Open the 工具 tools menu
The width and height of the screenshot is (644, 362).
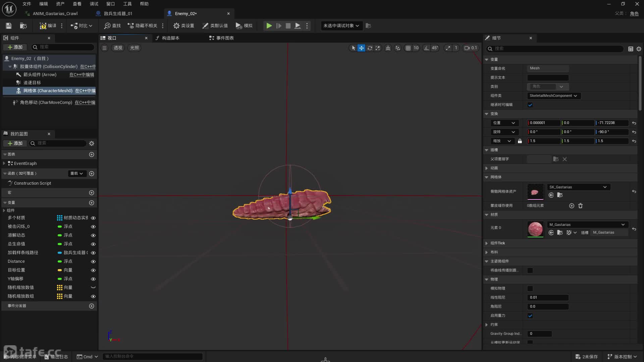click(x=127, y=4)
